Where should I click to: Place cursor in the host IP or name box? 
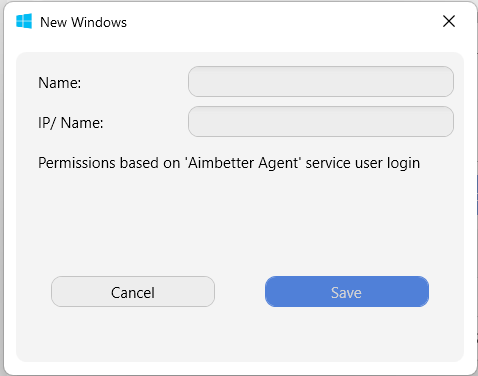pos(321,122)
